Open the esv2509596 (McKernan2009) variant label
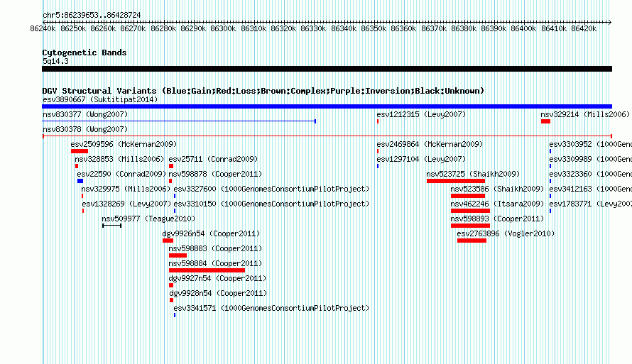Image resolution: width=632 pixels, height=364 pixels. click(x=124, y=144)
